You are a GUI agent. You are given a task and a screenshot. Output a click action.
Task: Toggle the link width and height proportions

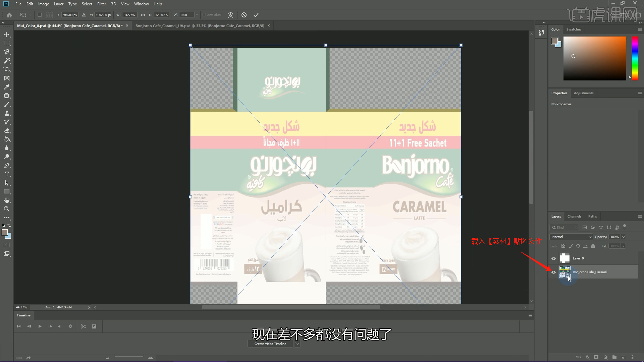tap(143, 15)
